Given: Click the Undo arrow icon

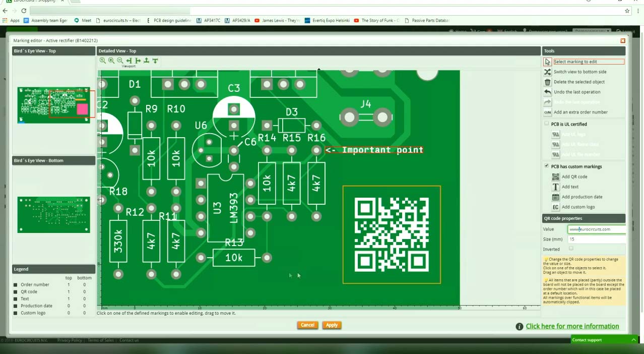Looking at the screenshot, I should [548, 92].
